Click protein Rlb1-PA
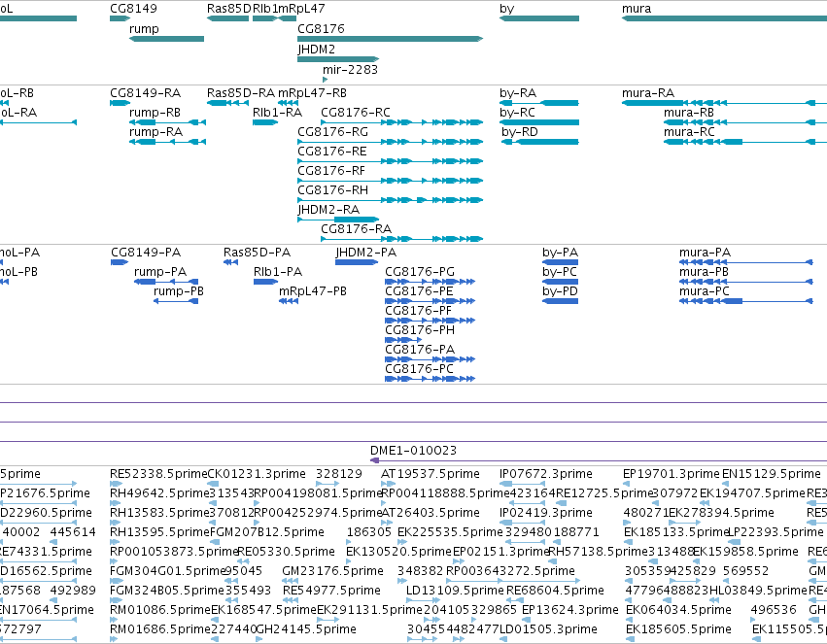Screen dimensions: 827x644 (x=278, y=272)
